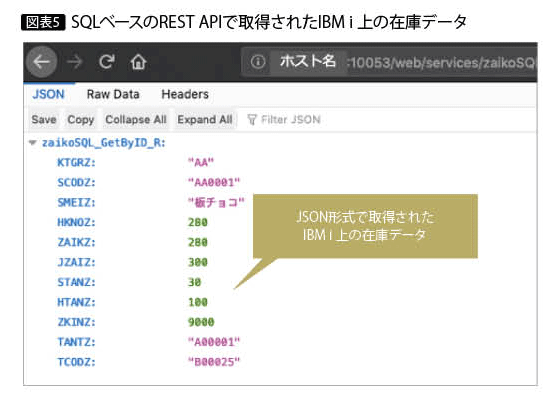Save the JSON output
The height and width of the screenshot is (399, 557).
(x=44, y=119)
